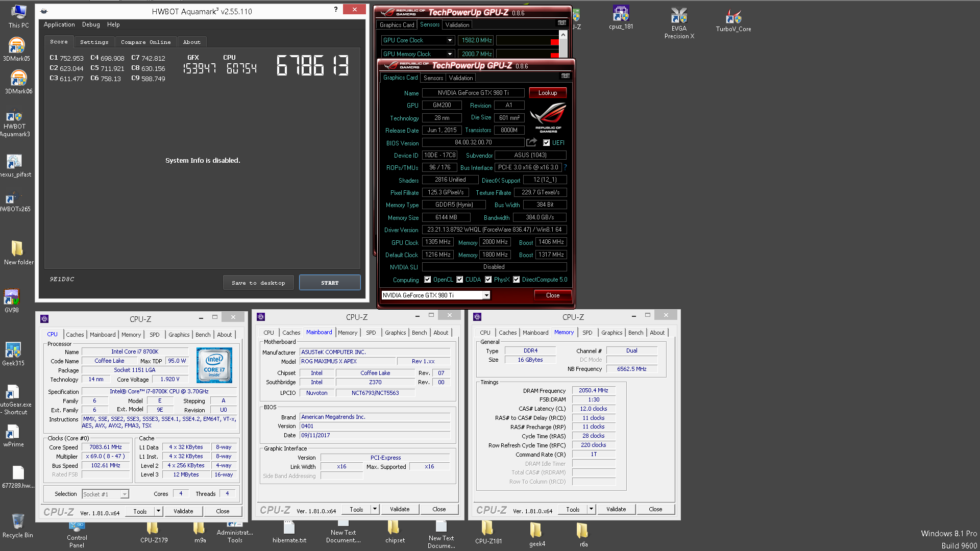This screenshot has width=980, height=551.
Task: Click Validate in the CPU-Z Memory window
Action: [x=616, y=509]
